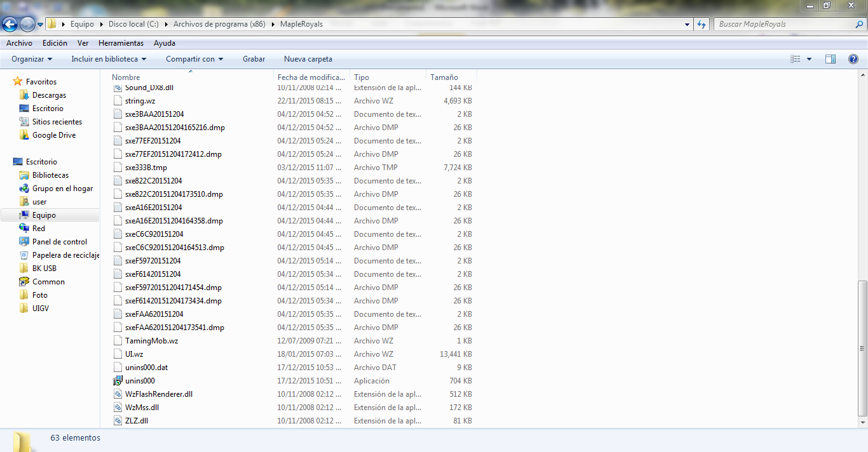868x452 pixels.
Task: Select the unins000 application file icon
Action: coord(117,381)
